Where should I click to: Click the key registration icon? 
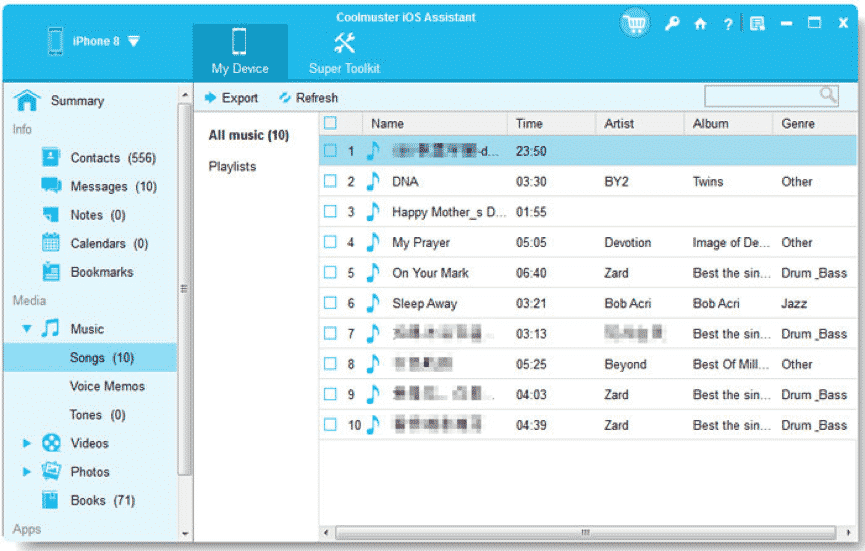coord(672,23)
